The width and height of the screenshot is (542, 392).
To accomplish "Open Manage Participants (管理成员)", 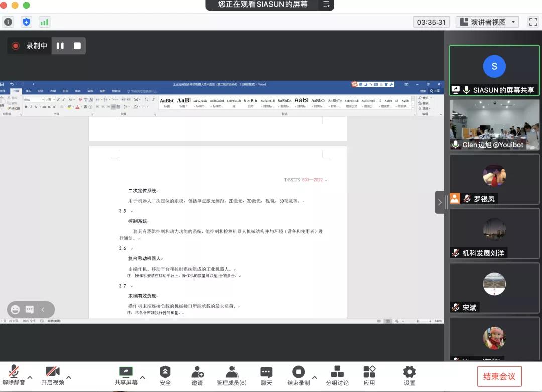I will point(231,372).
